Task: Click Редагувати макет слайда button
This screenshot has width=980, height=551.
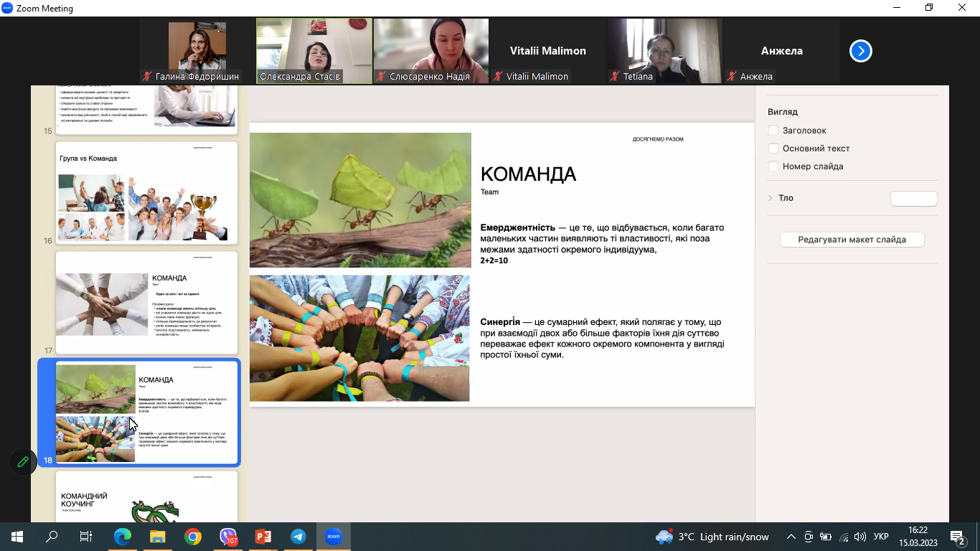Action: click(852, 240)
